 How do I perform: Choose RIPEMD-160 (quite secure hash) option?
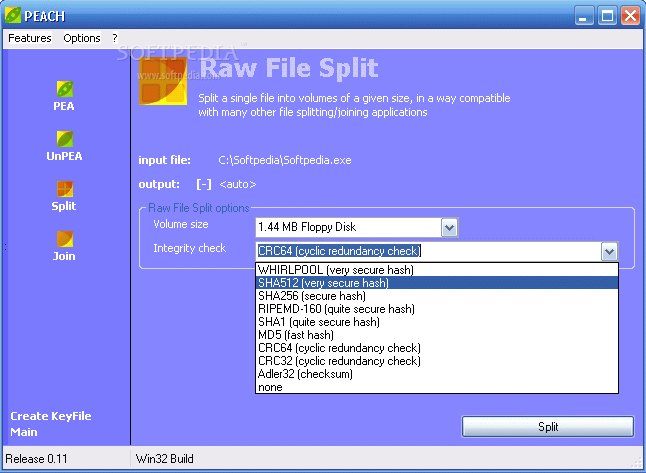437,309
